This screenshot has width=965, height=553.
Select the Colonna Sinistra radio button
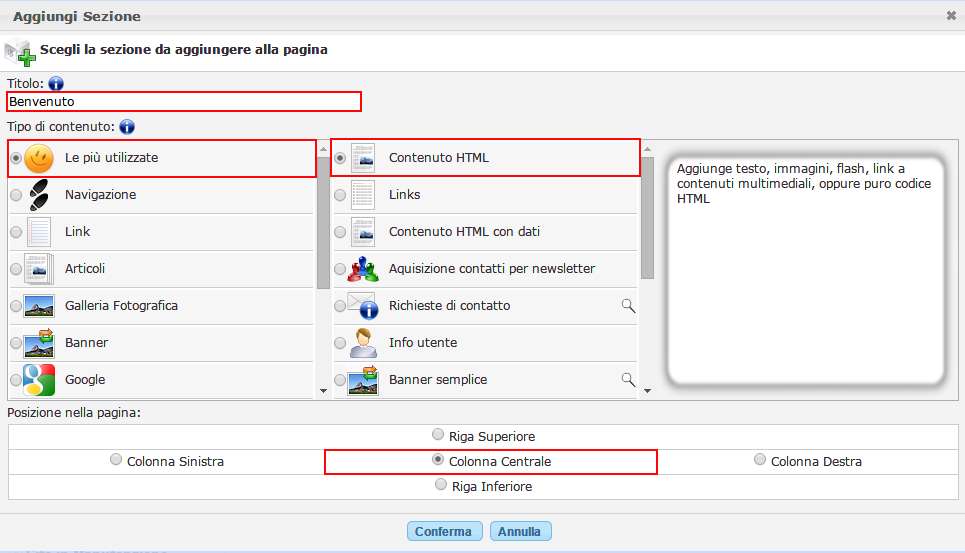tap(116, 460)
